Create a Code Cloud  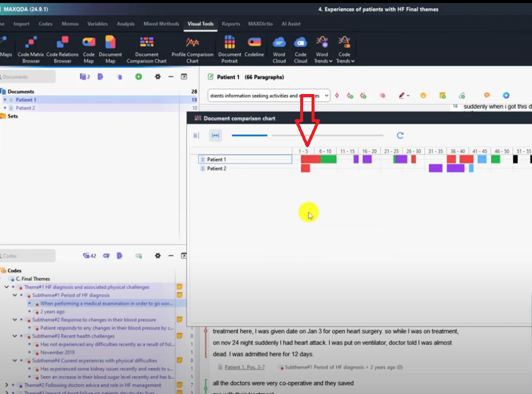(300, 50)
